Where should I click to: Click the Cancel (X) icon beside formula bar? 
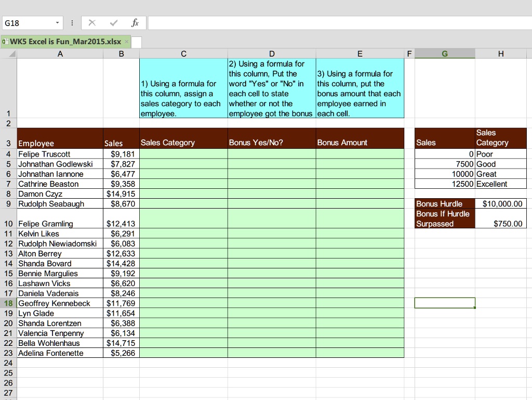(x=91, y=22)
